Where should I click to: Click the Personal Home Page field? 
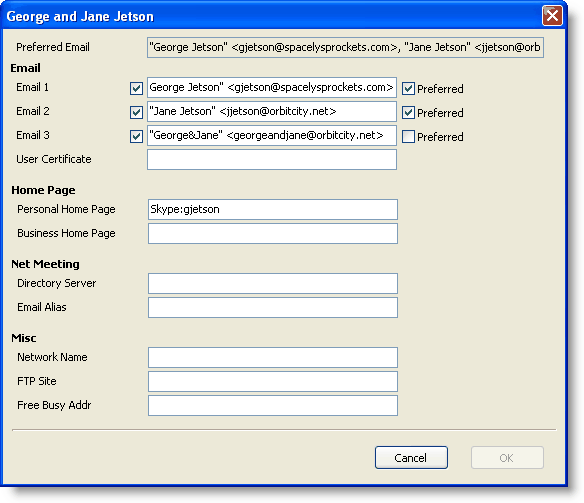click(273, 209)
